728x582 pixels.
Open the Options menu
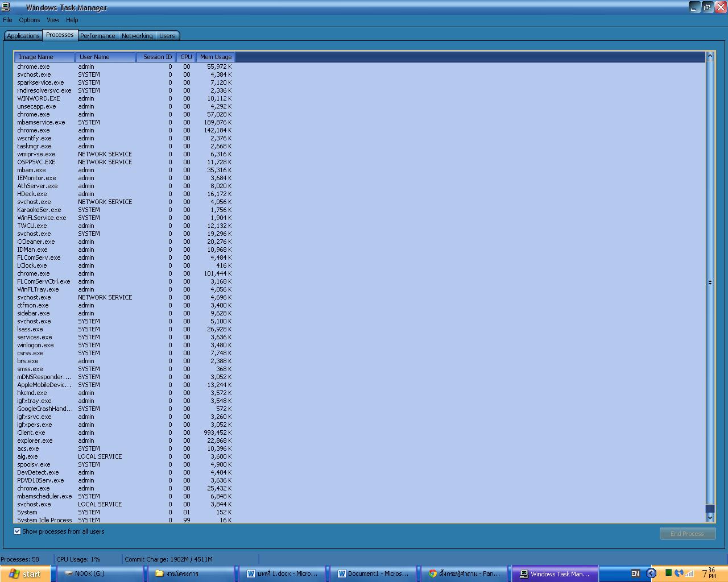pyautogui.click(x=29, y=20)
